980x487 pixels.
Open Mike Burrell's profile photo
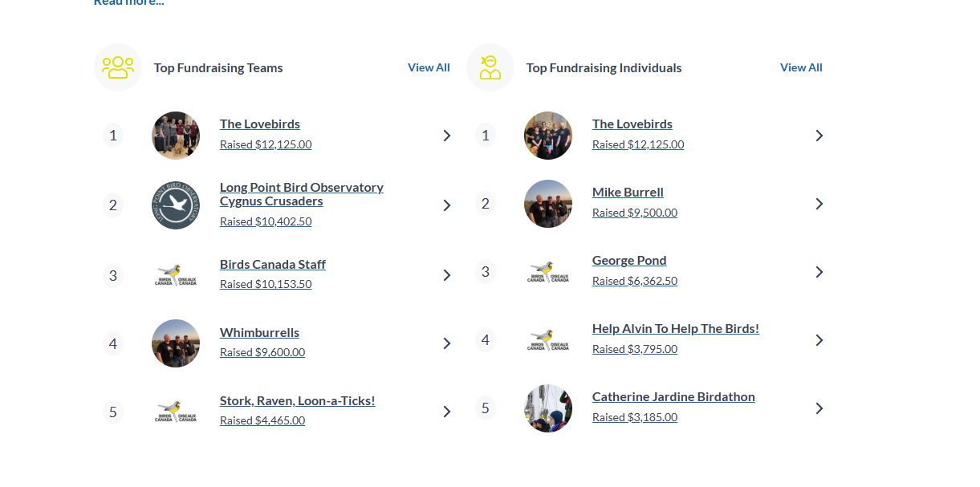[548, 204]
